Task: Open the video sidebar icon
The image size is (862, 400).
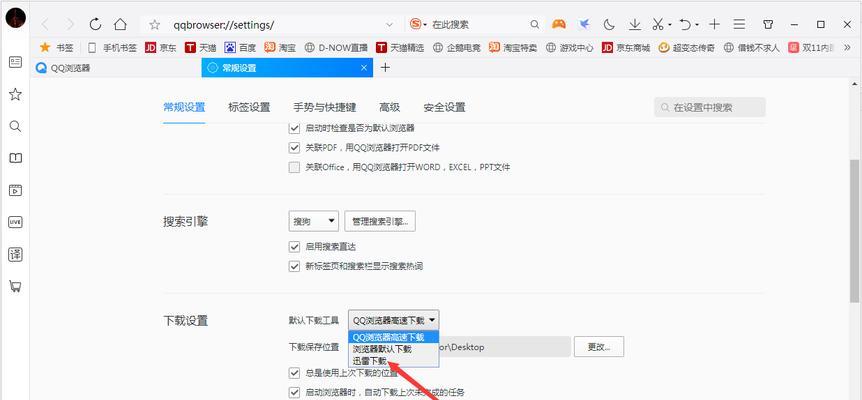Action: [x=15, y=190]
